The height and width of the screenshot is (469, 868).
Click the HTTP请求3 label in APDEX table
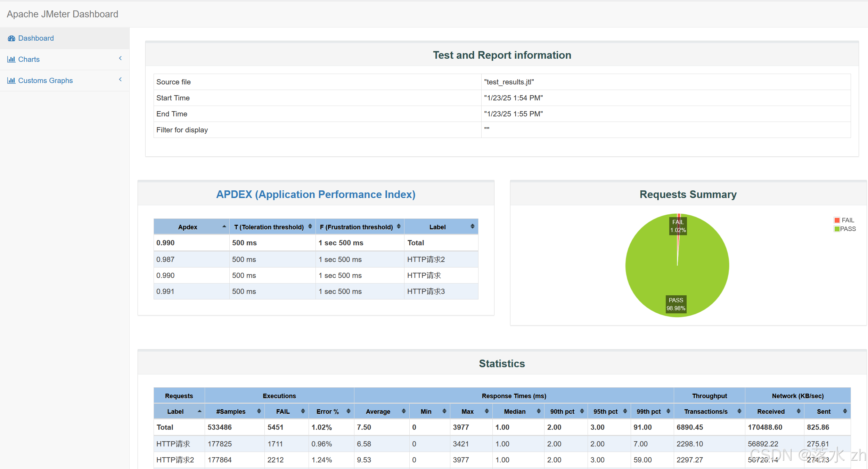[x=426, y=291]
